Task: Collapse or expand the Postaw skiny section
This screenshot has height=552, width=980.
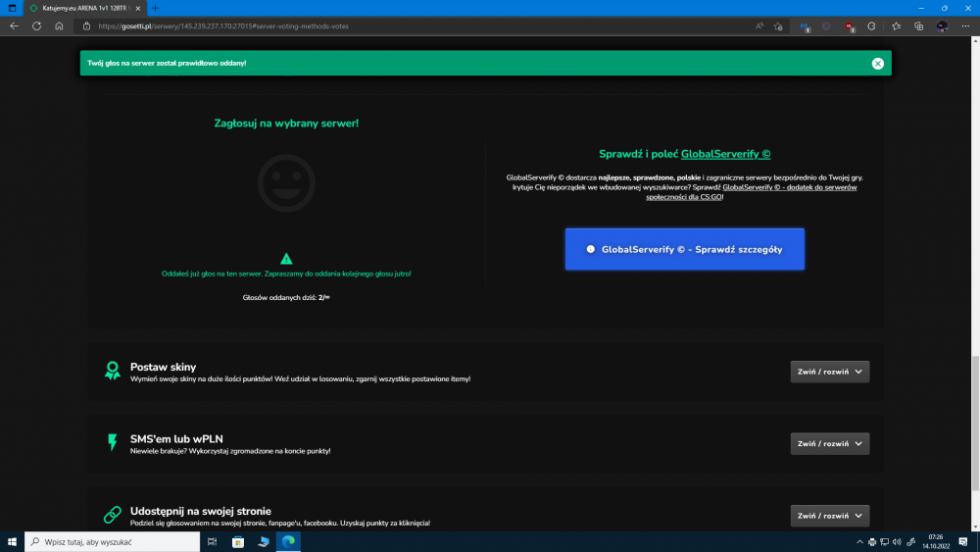Action: (829, 372)
